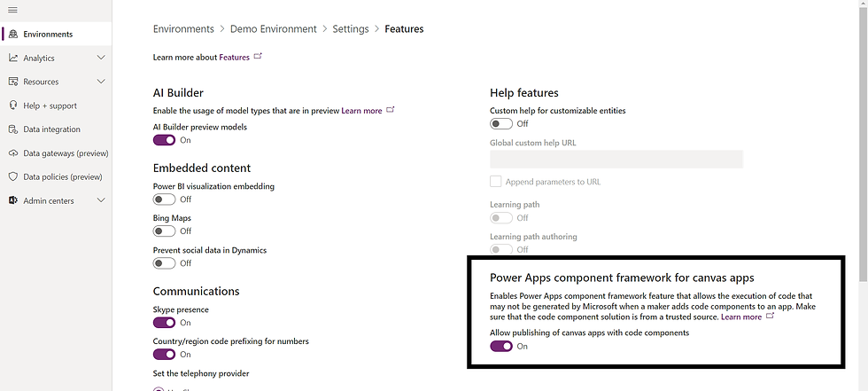
Task: Toggle Country/region code prefixing for numbers
Action: click(164, 354)
